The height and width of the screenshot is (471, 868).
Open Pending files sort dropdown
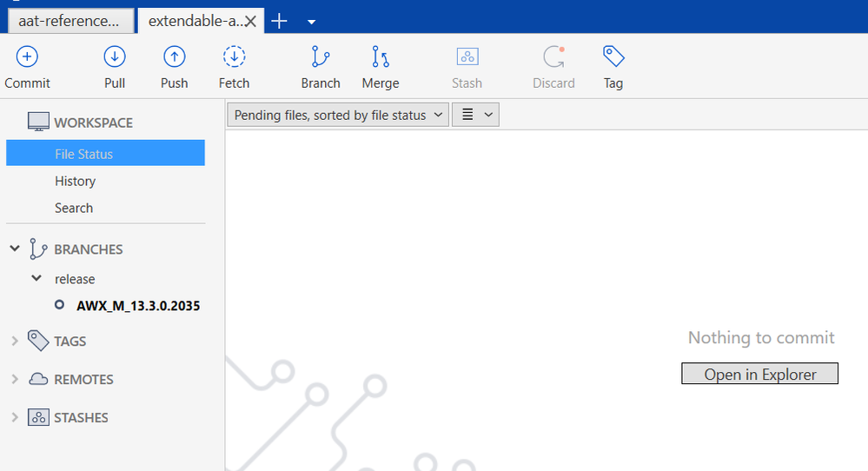(338, 115)
